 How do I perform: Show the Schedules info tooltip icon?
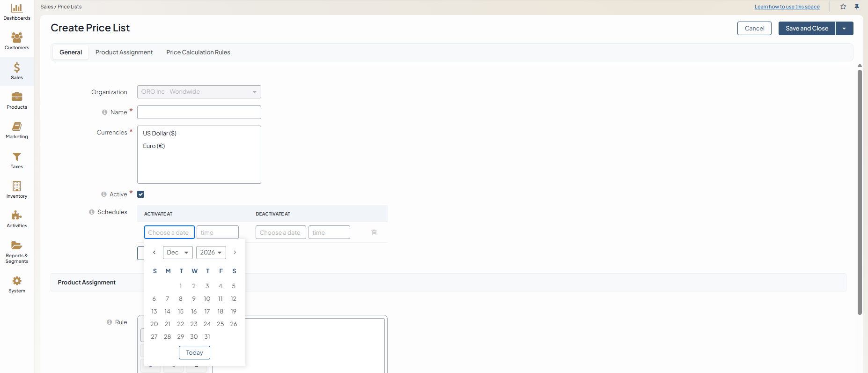[92, 212]
